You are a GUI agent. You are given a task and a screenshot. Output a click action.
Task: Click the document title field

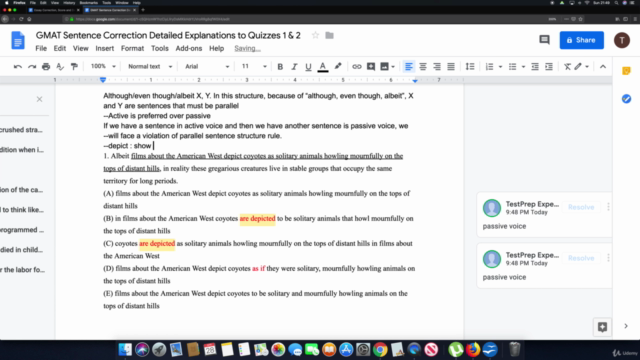click(x=168, y=36)
